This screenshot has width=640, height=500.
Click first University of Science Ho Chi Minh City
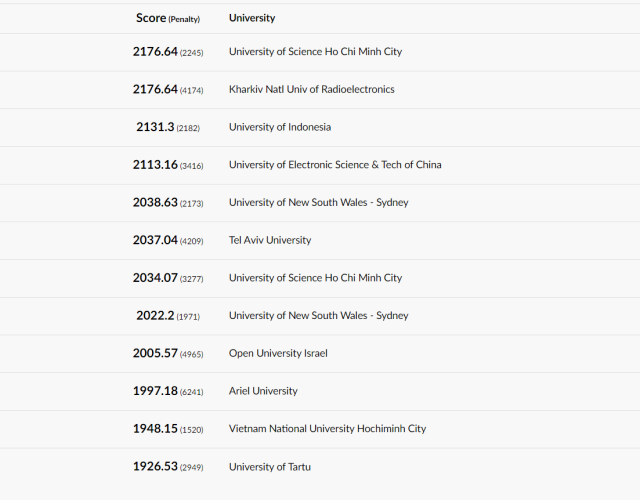point(315,51)
